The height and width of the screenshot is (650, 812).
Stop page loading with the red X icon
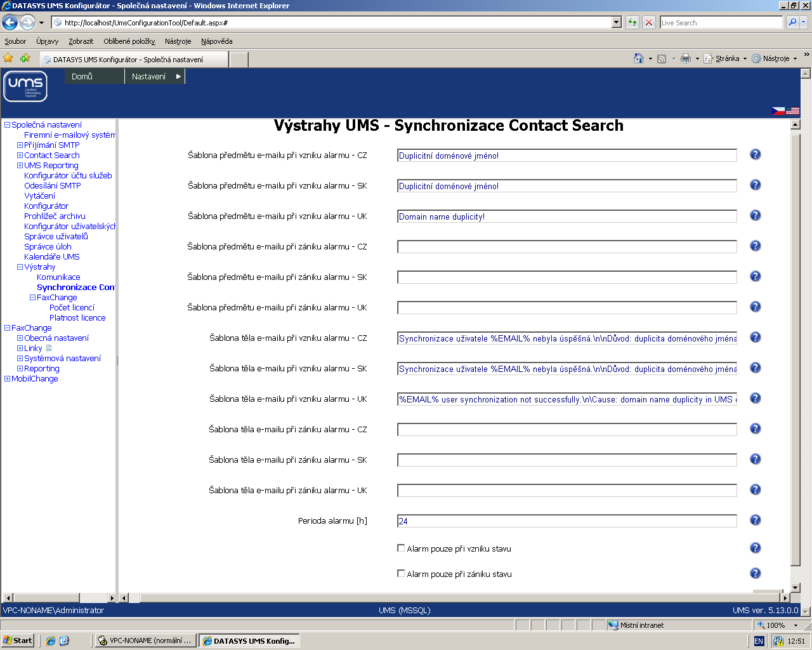[x=648, y=22]
